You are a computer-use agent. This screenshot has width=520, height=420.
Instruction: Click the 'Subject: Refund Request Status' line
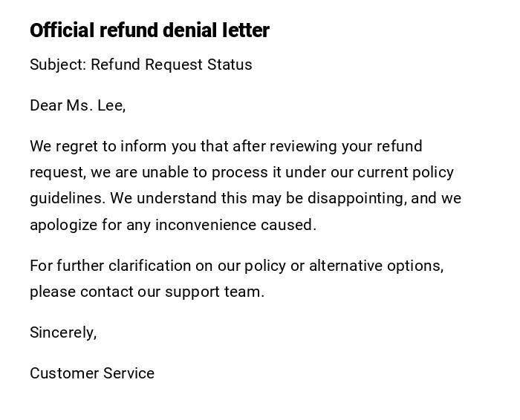(141, 65)
